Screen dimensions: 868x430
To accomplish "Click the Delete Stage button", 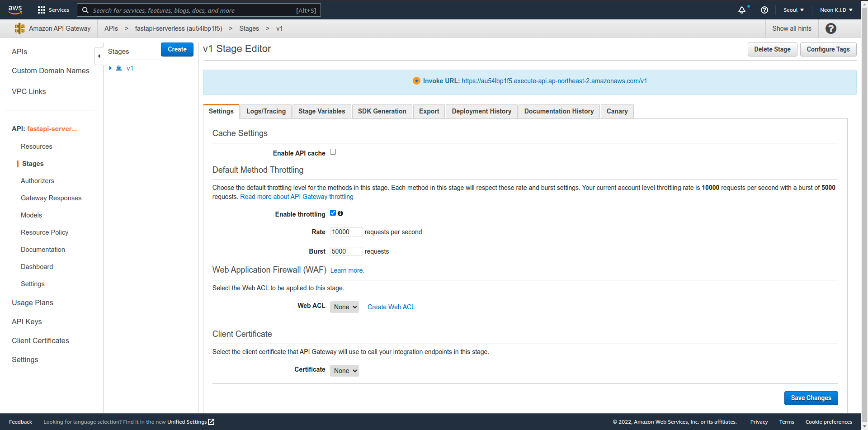I will [x=772, y=49].
